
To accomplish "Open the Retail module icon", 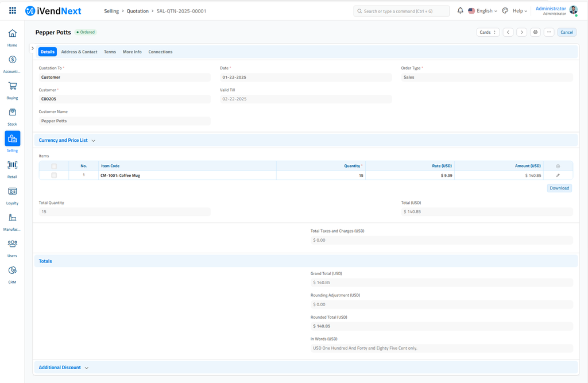I will click(x=12, y=165).
